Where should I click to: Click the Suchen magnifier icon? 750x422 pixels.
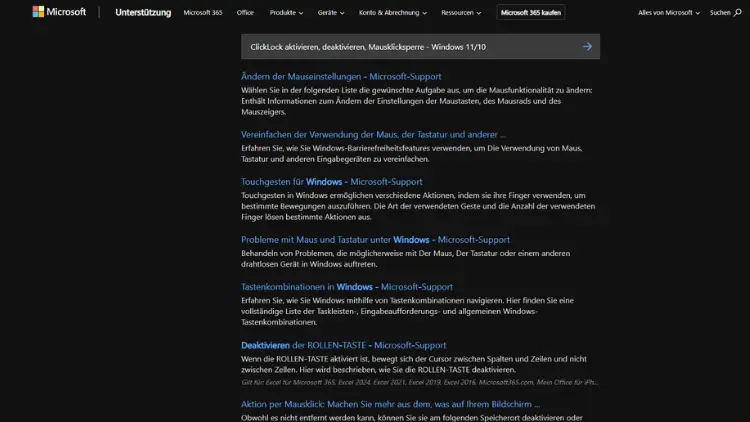(738, 12)
